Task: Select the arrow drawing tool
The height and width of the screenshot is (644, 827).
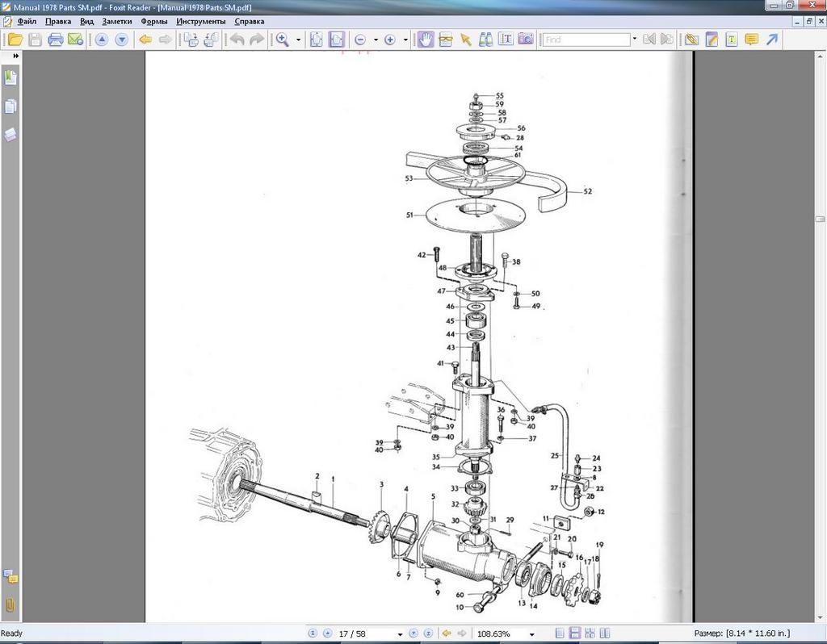Action: 772,39
